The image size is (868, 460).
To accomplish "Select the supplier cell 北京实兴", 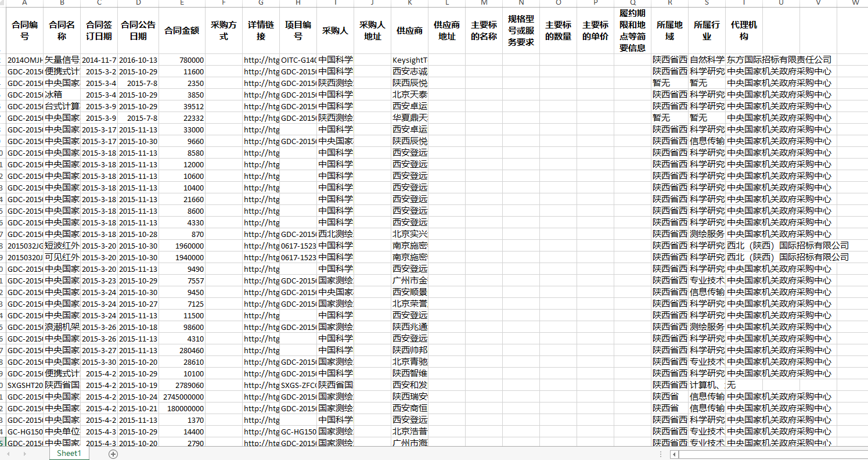I will pos(409,234).
